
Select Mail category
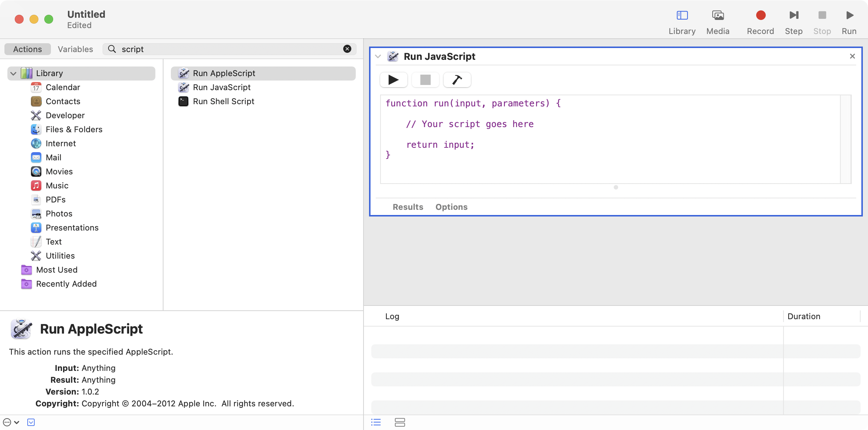54,157
